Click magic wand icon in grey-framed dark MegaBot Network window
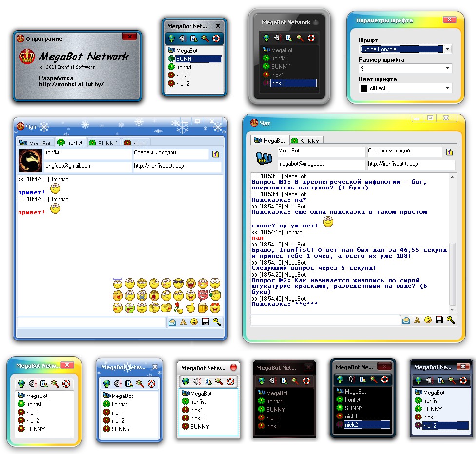 coord(300,38)
